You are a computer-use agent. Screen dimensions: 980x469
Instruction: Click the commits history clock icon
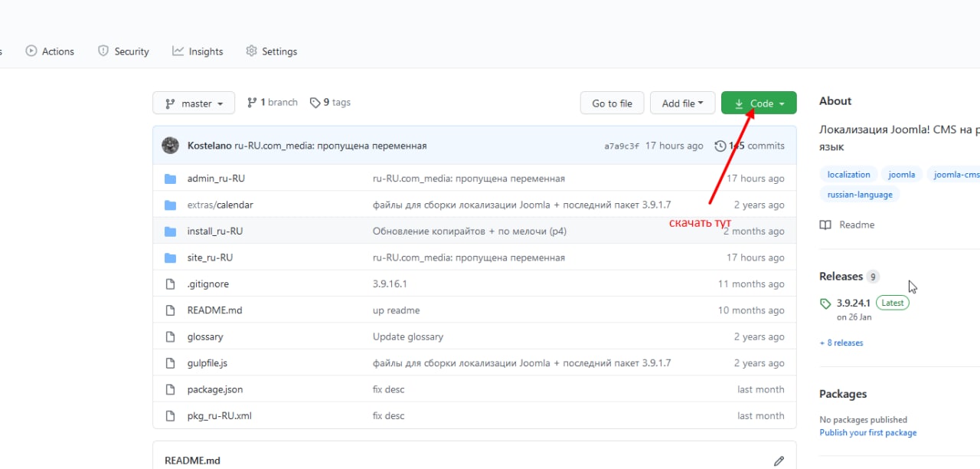click(x=720, y=146)
